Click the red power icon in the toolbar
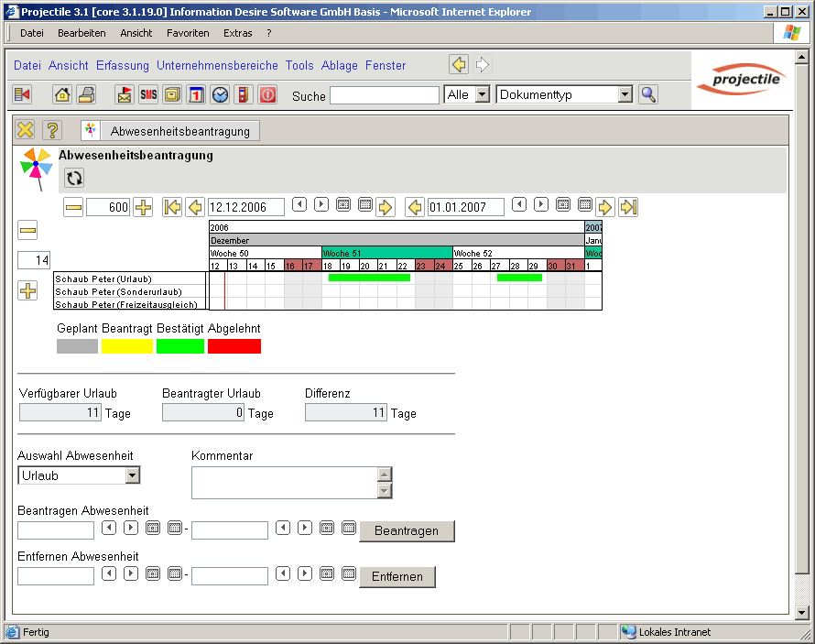This screenshot has width=815, height=644. click(x=267, y=94)
